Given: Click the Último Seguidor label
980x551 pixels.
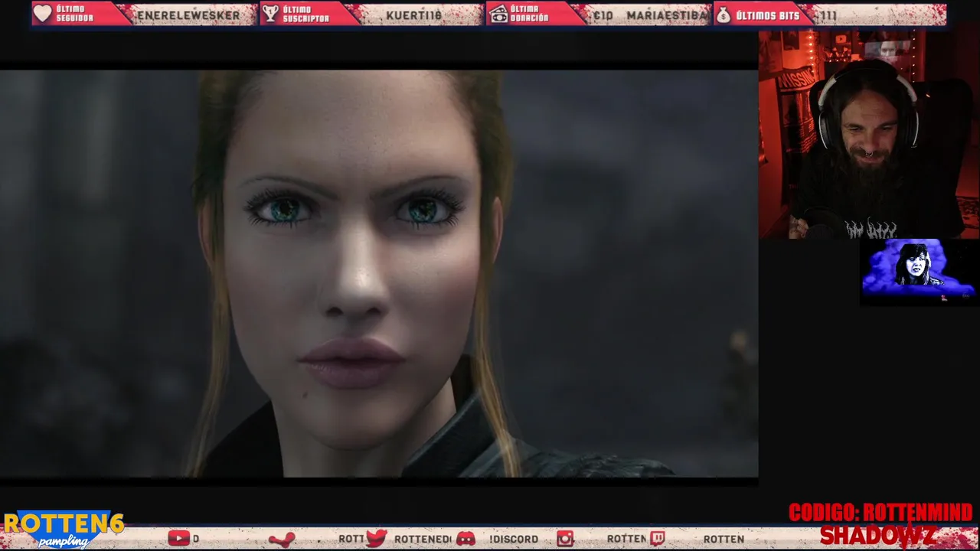Looking at the screenshot, I should [74, 14].
